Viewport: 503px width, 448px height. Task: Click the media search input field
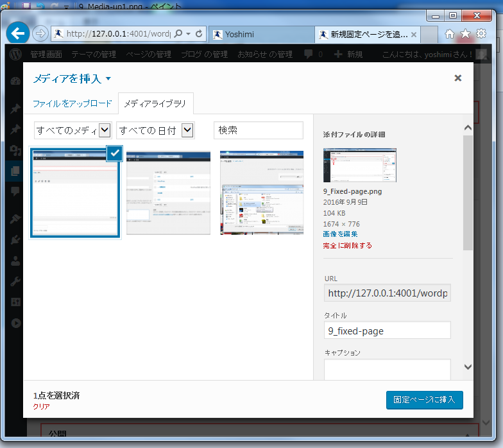pyautogui.click(x=258, y=130)
